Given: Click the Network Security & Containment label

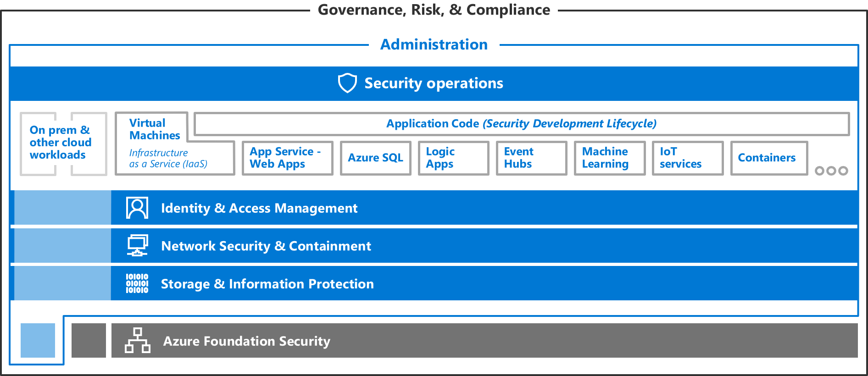Looking at the screenshot, I should [x=266, y=246].
